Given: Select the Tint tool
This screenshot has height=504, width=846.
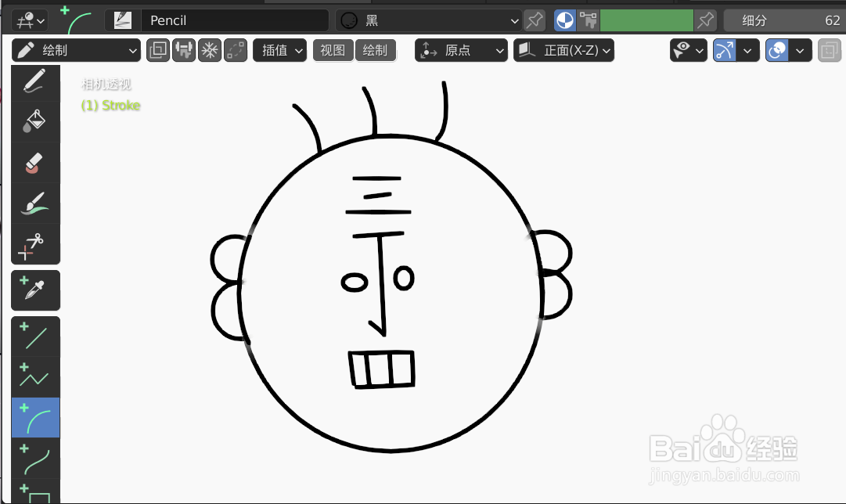Looking at the screenshot, I should pos(35,203).
